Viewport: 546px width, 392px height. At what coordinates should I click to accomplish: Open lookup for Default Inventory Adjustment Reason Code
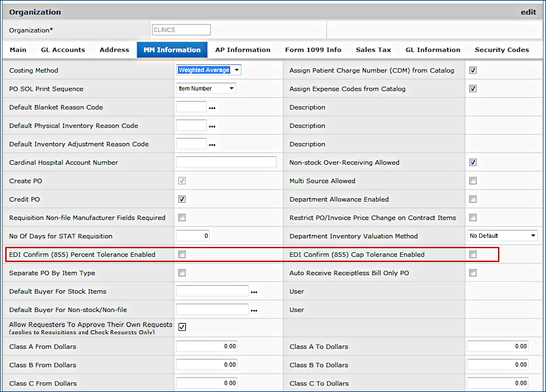(x=212, y=144)
